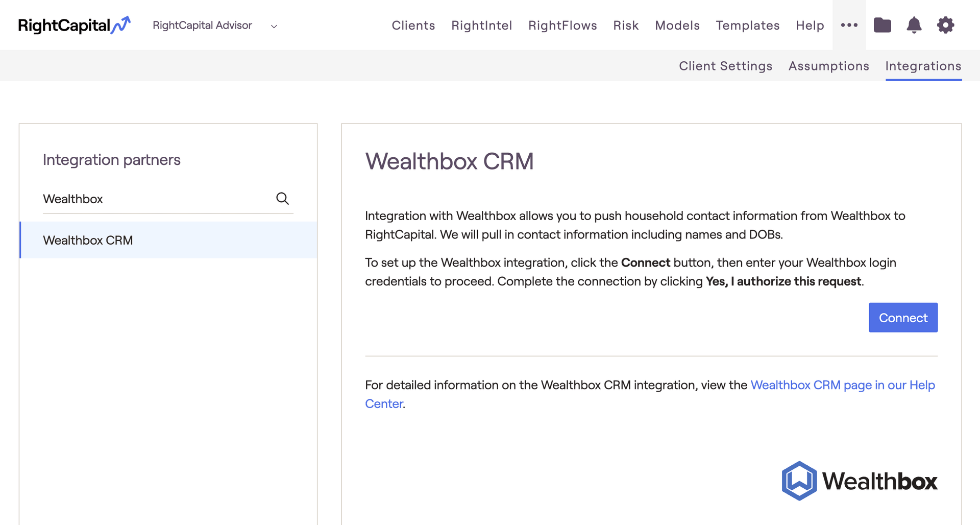
Task: Open the Help menu
Action: click(810, 26)
